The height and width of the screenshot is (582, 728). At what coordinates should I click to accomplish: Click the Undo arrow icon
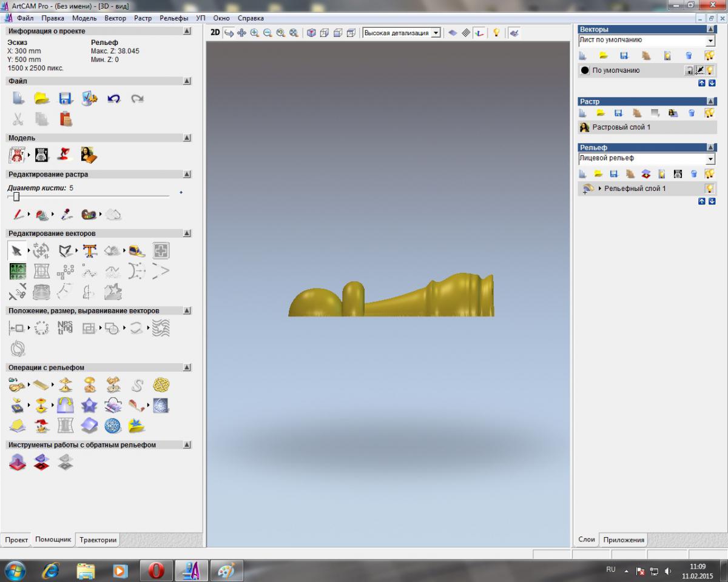point(113,98)
